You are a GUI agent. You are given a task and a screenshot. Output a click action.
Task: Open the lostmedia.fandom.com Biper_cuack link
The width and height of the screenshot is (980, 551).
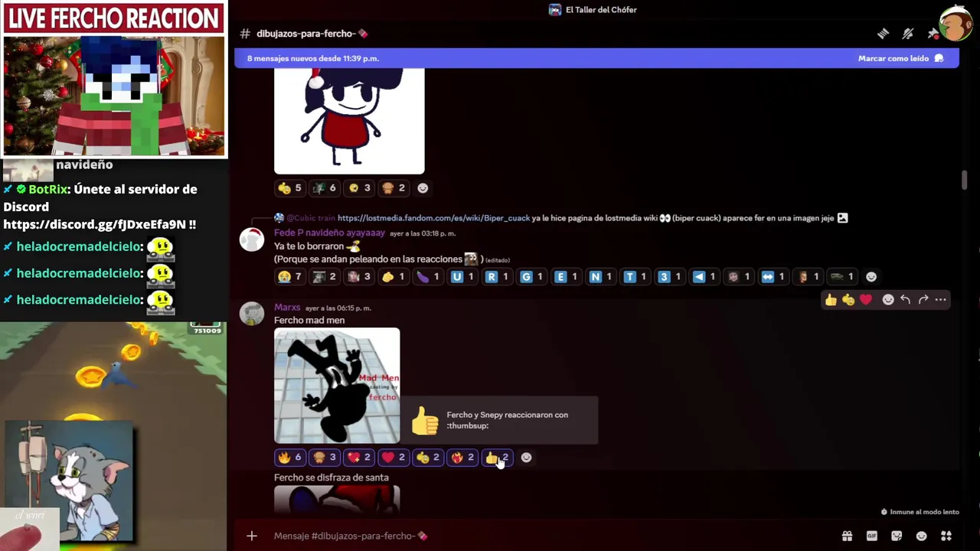point(433,218)
